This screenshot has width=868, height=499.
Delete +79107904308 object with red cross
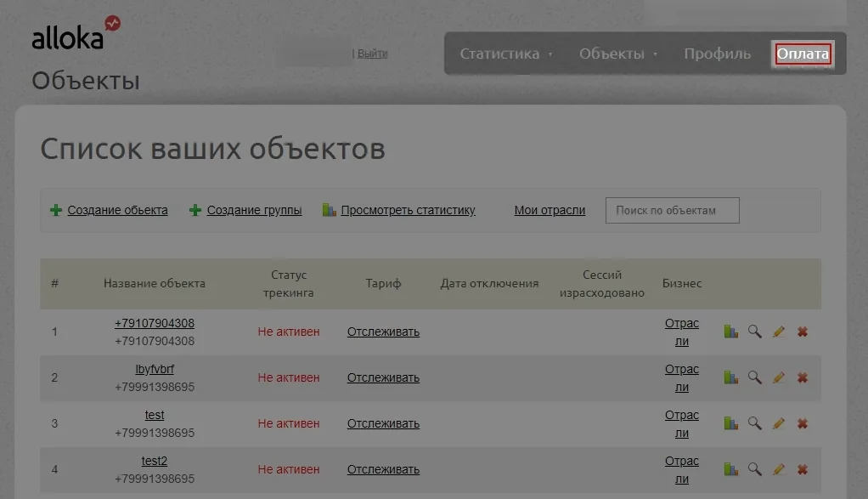802,332
